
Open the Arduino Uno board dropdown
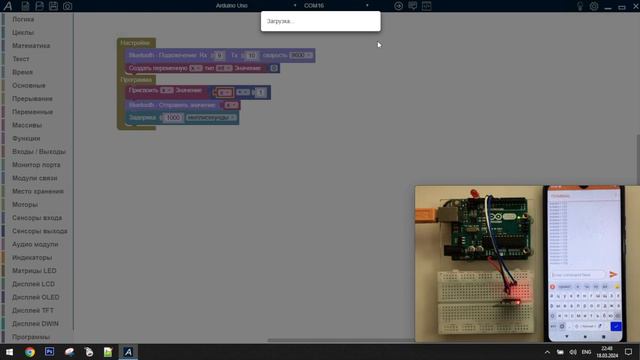[256, 6]
